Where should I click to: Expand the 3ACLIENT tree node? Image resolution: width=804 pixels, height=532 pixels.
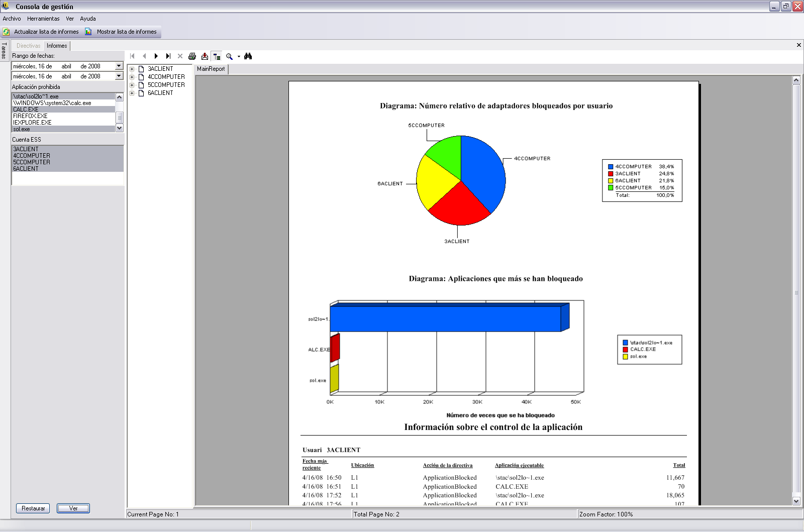click(132, 69)
